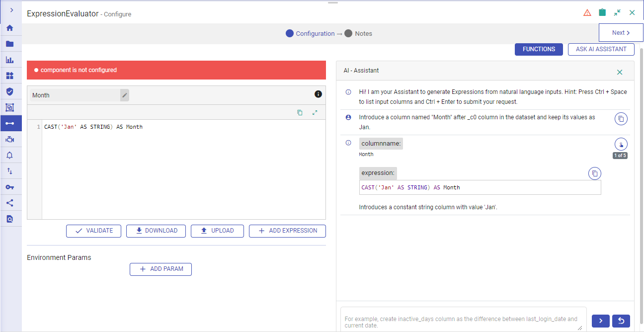Click the apply response hand icon

pyautogui.click(x=621, y=145)
